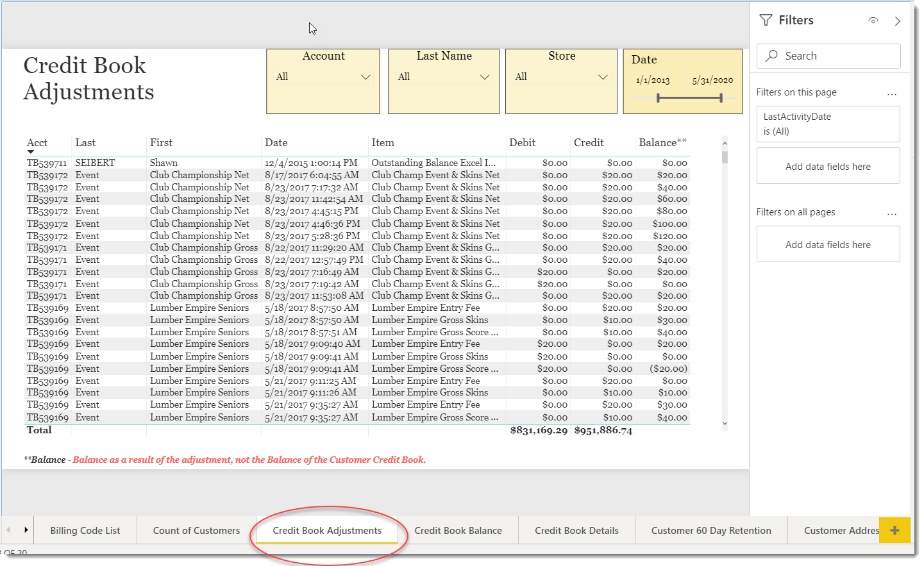Click the Credit Book Adjustments report title

(x=88, y=78)
